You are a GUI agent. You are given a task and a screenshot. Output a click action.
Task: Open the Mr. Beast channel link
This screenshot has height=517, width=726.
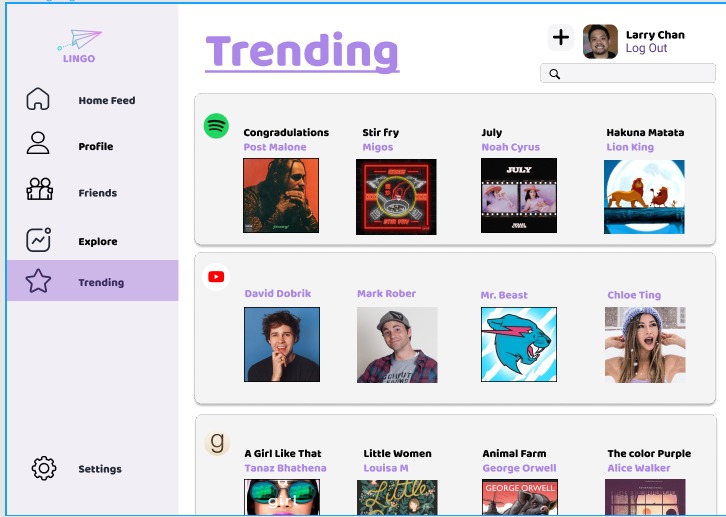tap(504, 295)
